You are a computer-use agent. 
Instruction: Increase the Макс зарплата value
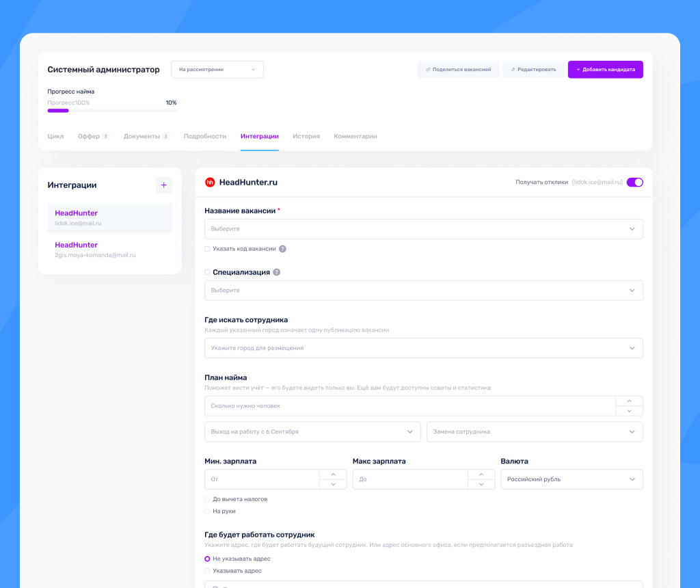(481, 474)
